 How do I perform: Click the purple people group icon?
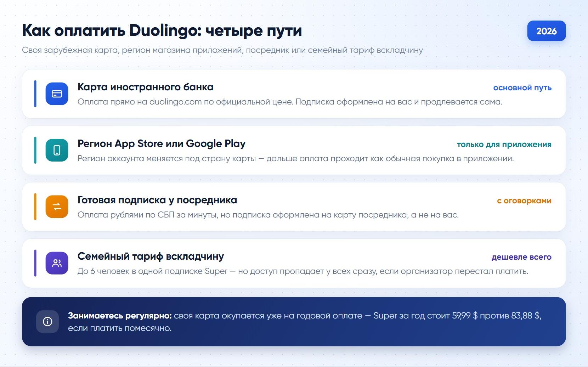pos(57,263)
